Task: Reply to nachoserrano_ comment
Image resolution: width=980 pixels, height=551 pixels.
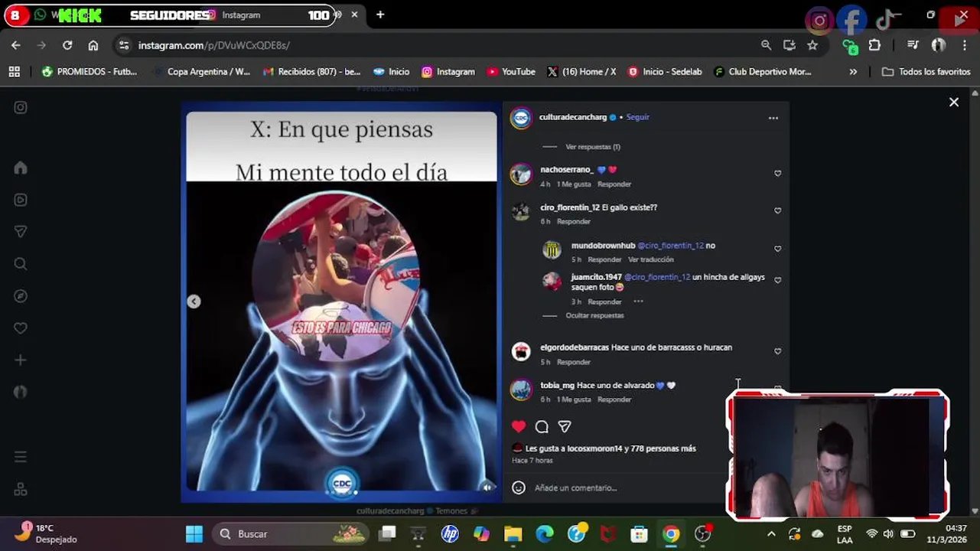Action: [x=614, y=184]
